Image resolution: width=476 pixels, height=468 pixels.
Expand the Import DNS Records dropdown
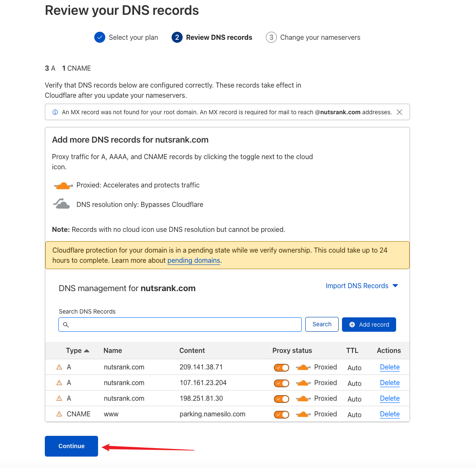[361, 286]
